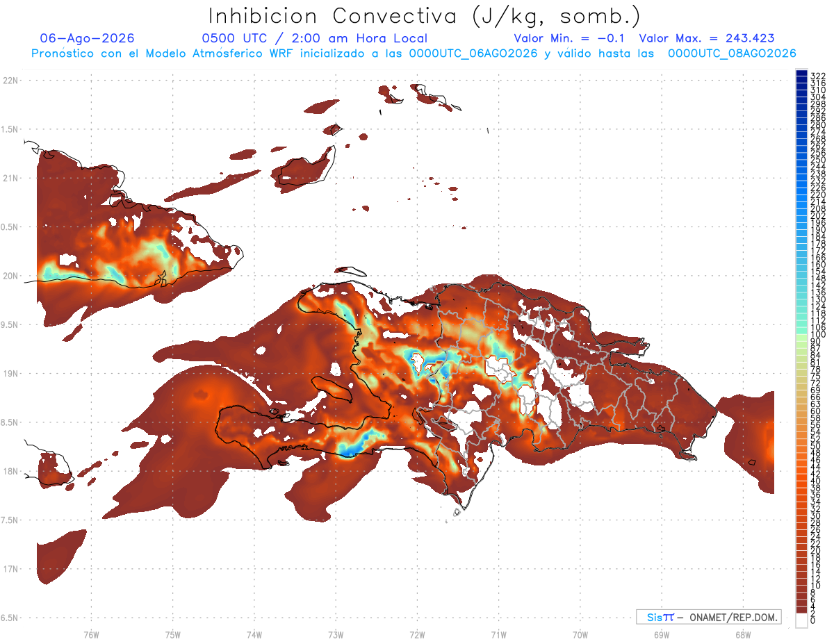Image resolution: width=834 pixels, height=644 pixels.
Task: Click the "50" color scale value
Action: pyautogui.click(x=816, y=445)
